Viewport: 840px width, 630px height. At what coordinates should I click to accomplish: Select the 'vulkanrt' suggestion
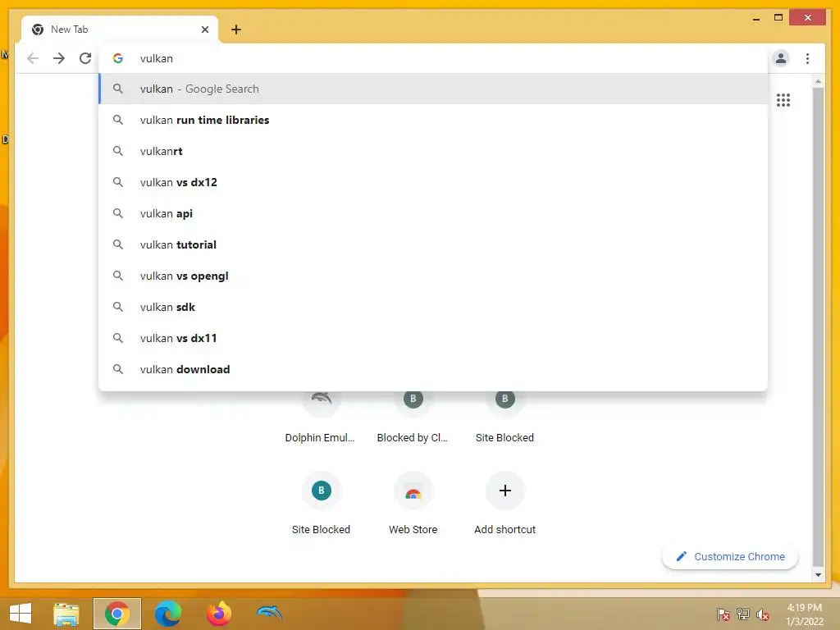433,151
